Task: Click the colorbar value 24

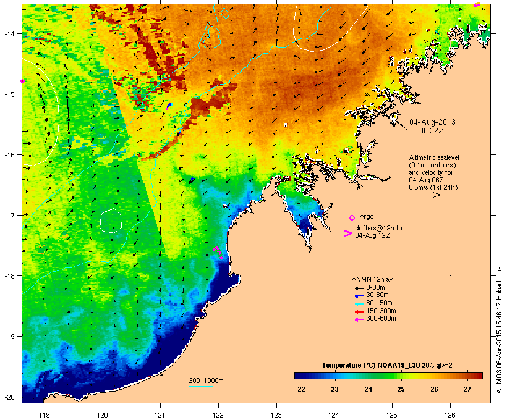Action: click(368, 389)
